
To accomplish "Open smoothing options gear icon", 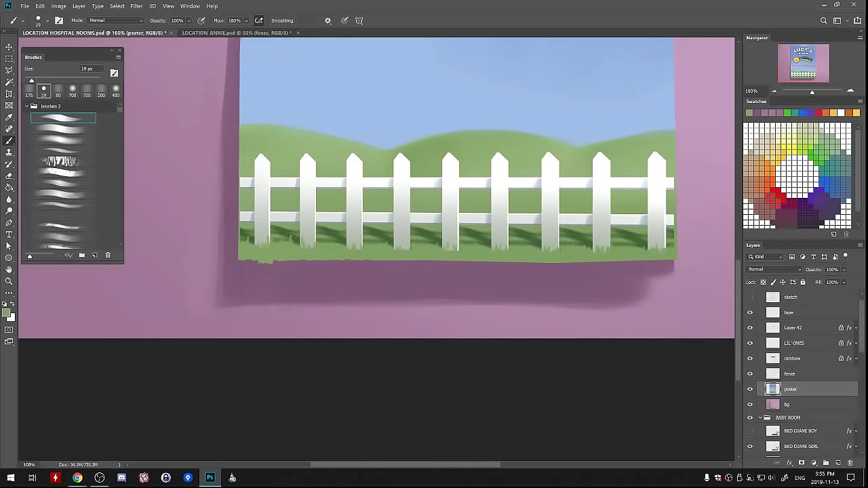I will click(328, 20).
